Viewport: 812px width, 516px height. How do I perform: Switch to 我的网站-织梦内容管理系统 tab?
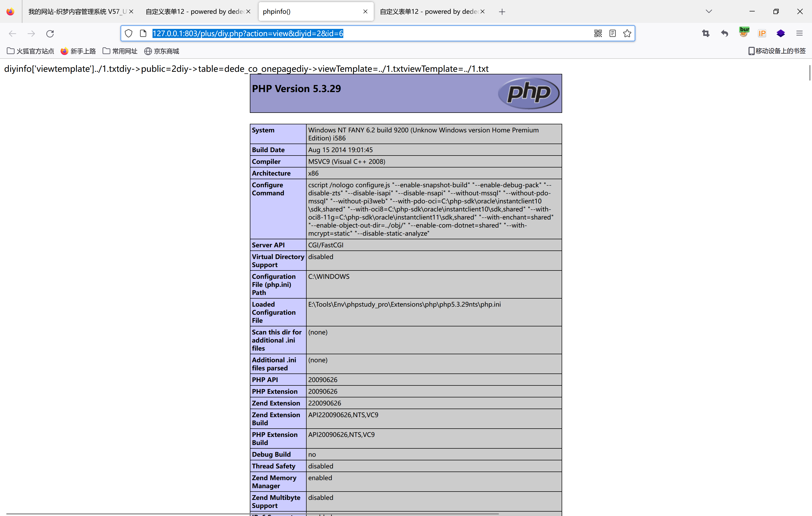pyautogui.click(x=77, y=11)
